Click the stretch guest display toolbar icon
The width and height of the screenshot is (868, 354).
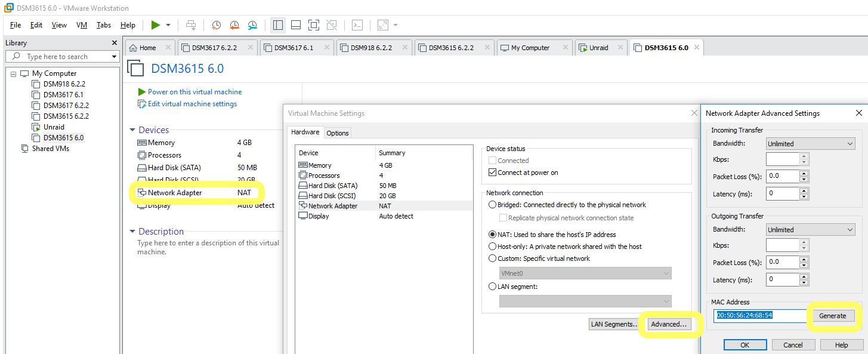coord(382,25)
